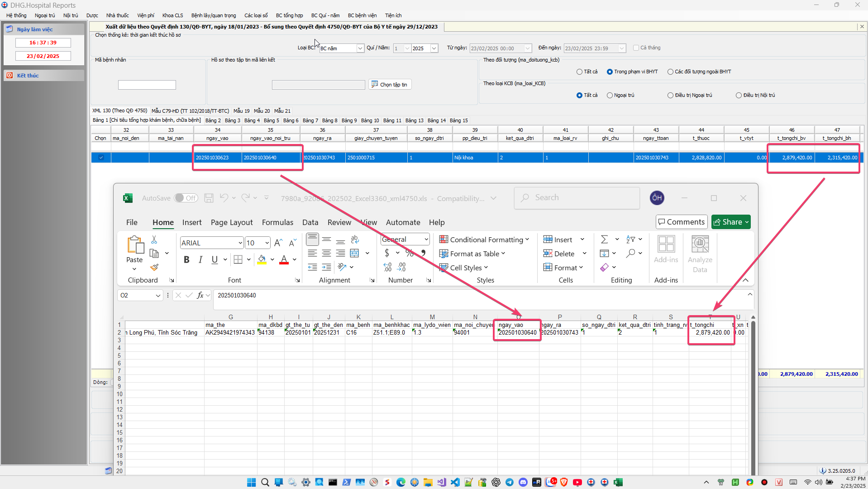This screenshot has width=868, height=489.
Task: Toggle the AutoSave switch
Action: coord(186,198)
